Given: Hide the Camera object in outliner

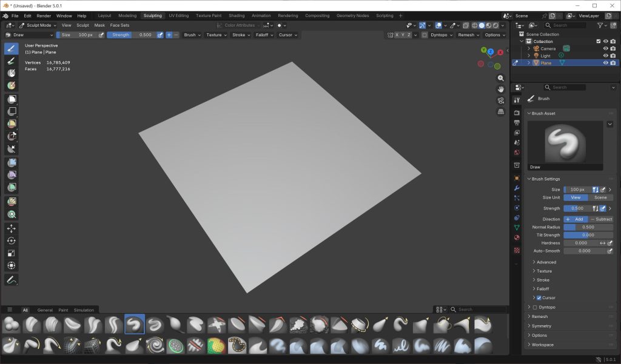Looking at the screenshot, I should pos(605,48).
